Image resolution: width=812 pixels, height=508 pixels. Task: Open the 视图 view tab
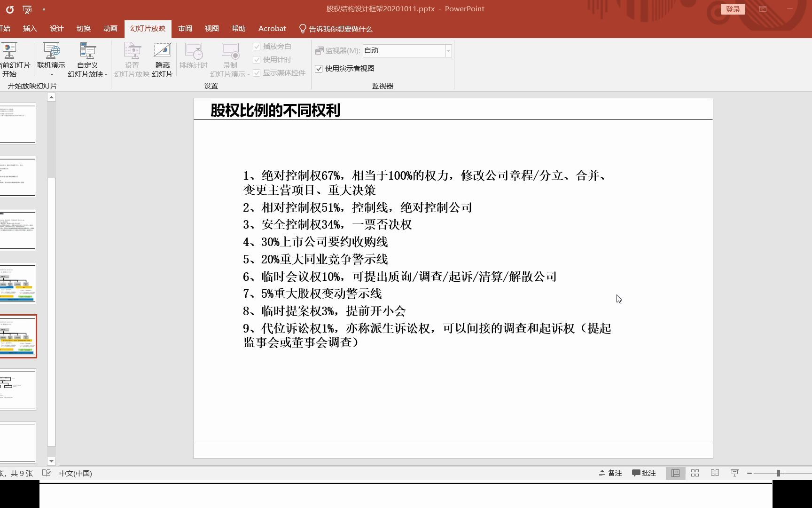click(212, 29)
